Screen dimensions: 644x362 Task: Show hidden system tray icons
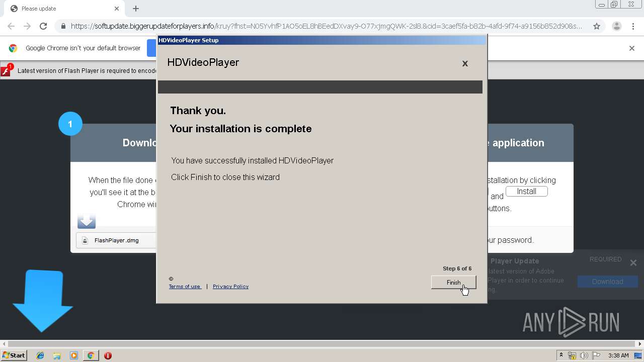[561, 355]
